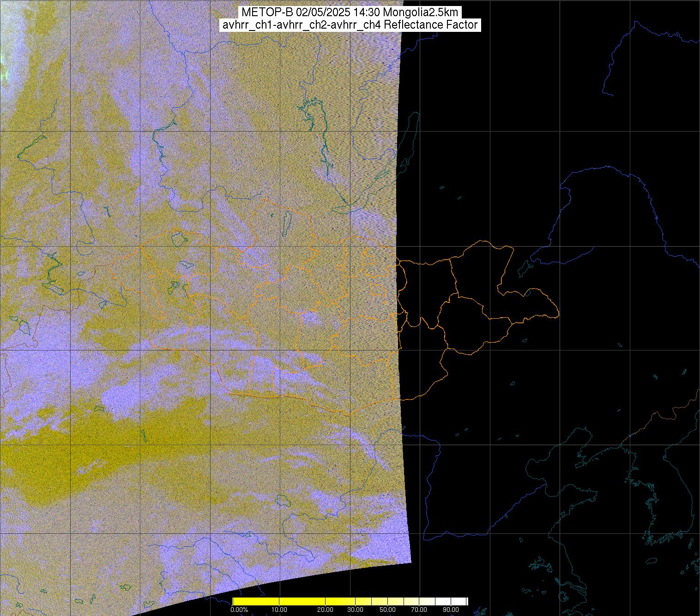Click the 'avhrr_ch1-avhrr_ch2-avhrr_ch4 Reflectance Factor' caption

pyautogui.click(x=350, y=25)
